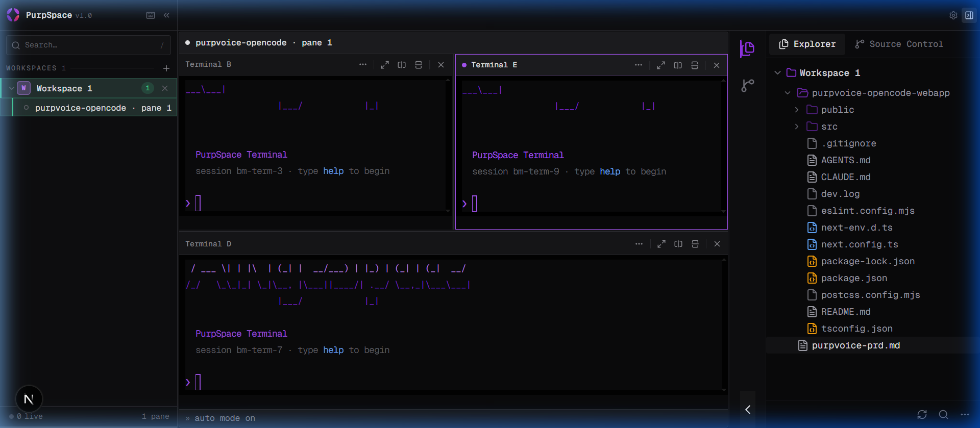The height and width of the screenshot is (428, 980).
Task: Switch to Source Control tab
Action: click(x=899, y=44)
